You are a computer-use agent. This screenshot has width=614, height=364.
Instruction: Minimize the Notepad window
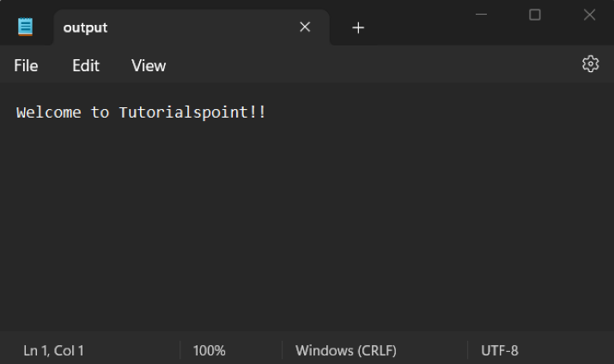pyautogui.click(x=481, y=15)
